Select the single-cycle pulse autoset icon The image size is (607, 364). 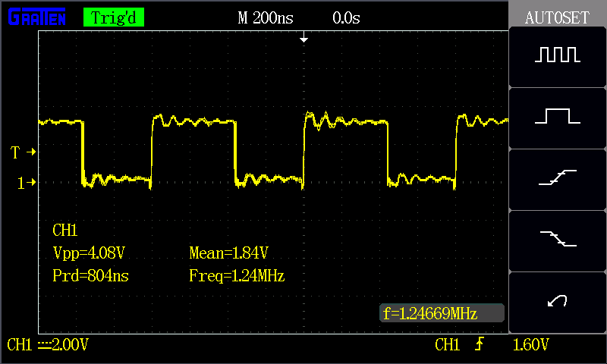pos(558,117)
